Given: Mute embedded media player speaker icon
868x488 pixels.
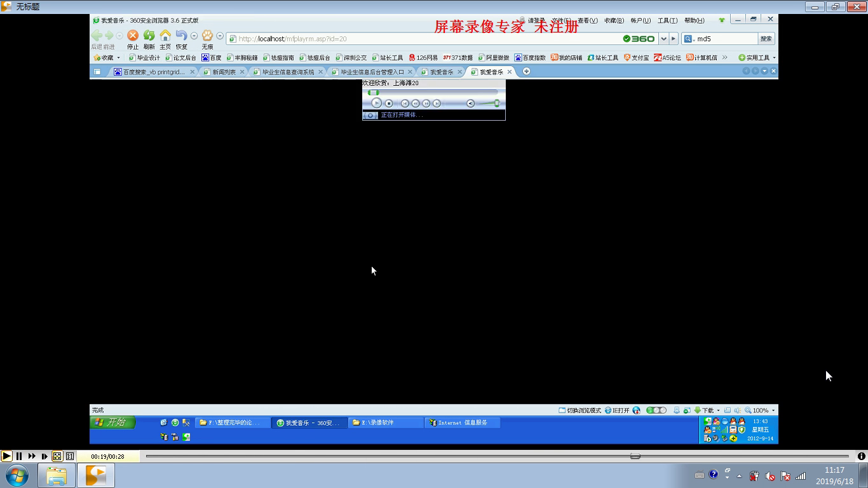Looking at the screenshot, I should (x=470, y=103).
